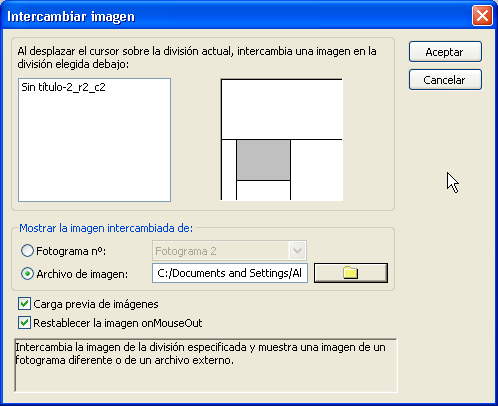Toggle Restablecer la imagen onMouseOut checkbox

[x=24, y=323]
